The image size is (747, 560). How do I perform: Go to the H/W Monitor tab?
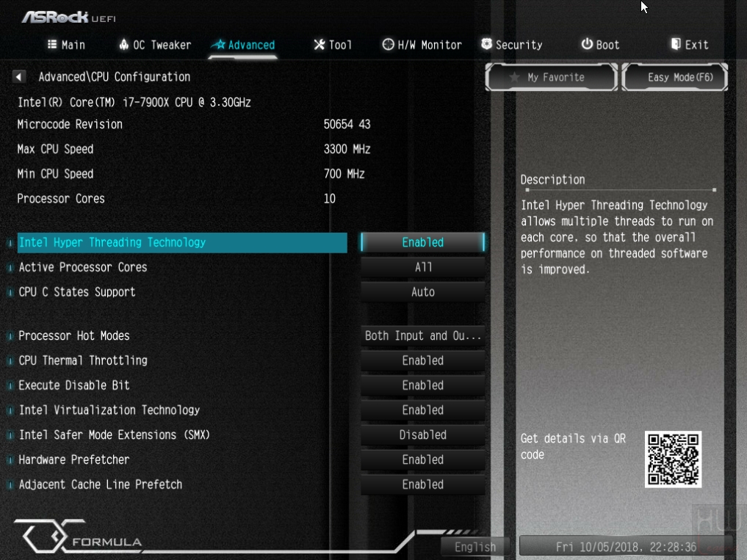pos(422,45)
